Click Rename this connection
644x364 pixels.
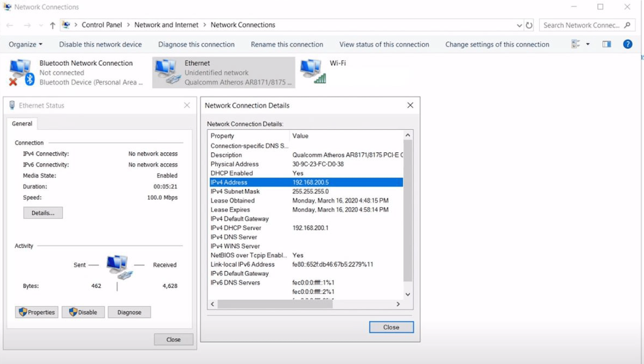287,44
